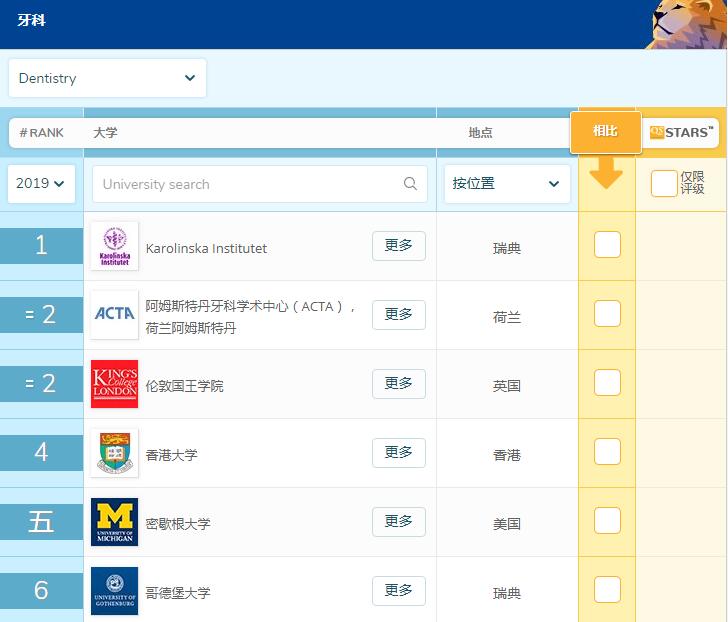Screen dimensions: 728x622
Task: Click the Karolinska Institutet logo
Action: [114, 247]
